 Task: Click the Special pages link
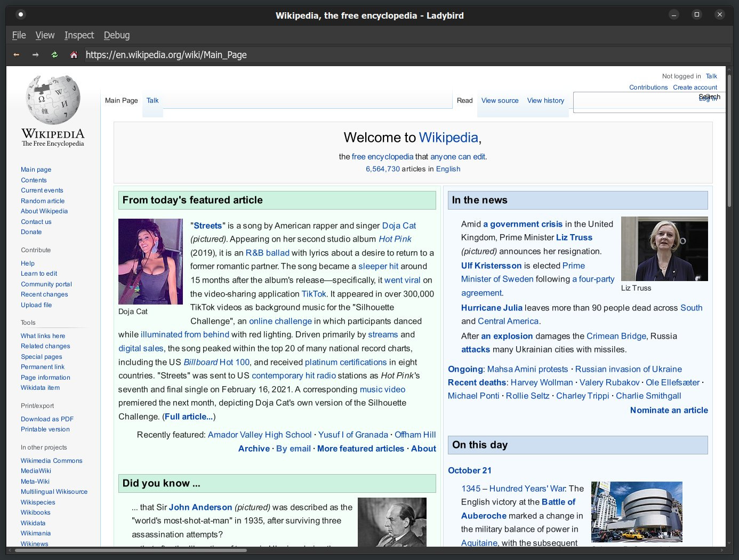click(42, 356)
